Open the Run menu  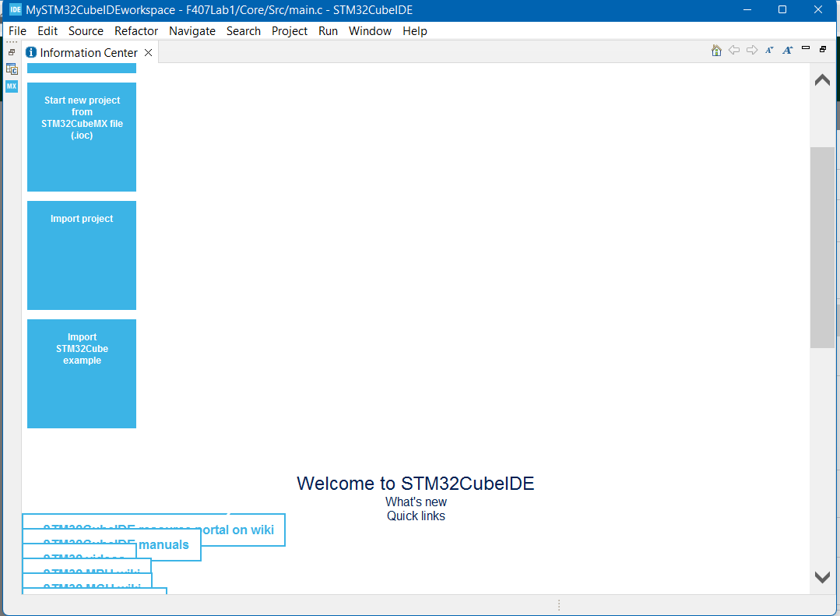click(x=328, y=31)
